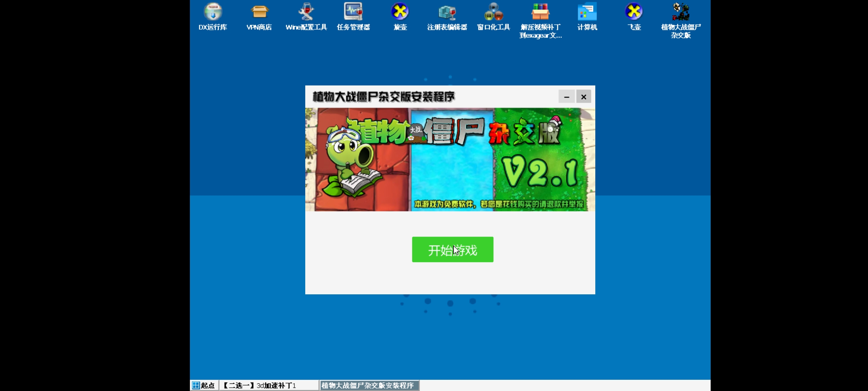This screenshot has width=868, height=391.
Task: Open the VPN商店 desktop icon
Action: (x=259, y=12)
